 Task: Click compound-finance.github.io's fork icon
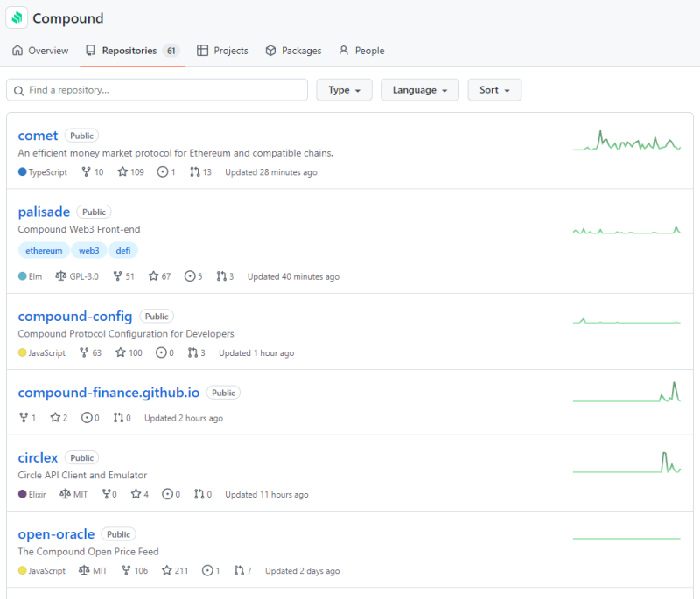click(24, 417)
